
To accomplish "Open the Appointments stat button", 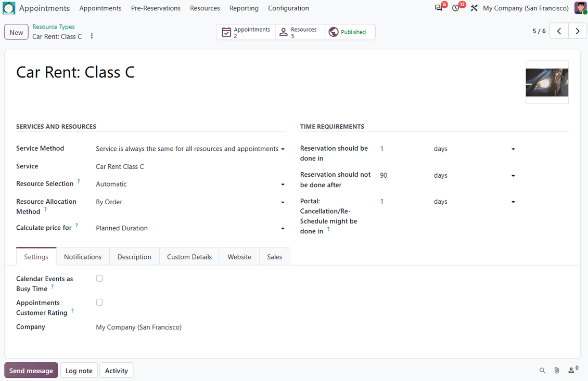I will click(246, 32).
